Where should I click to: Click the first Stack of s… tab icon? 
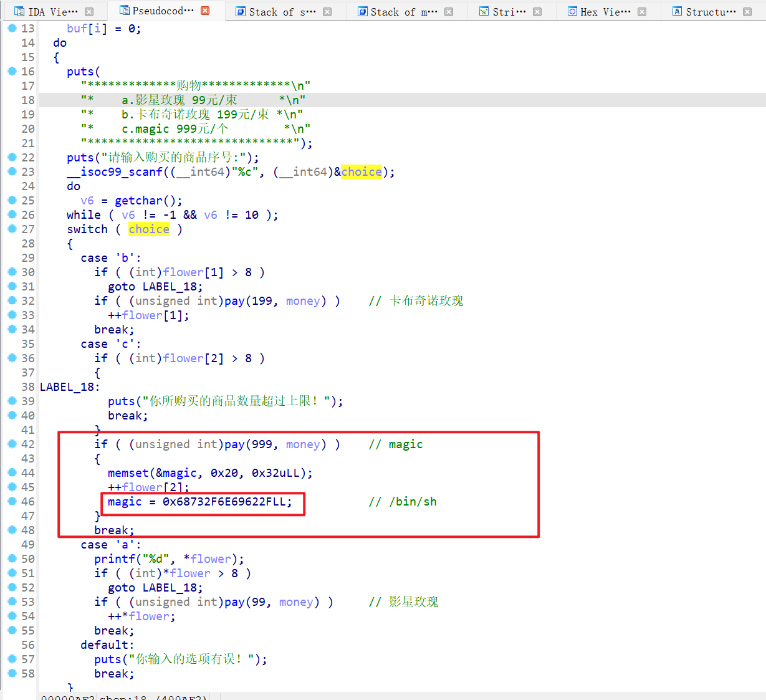coord(240,12)
